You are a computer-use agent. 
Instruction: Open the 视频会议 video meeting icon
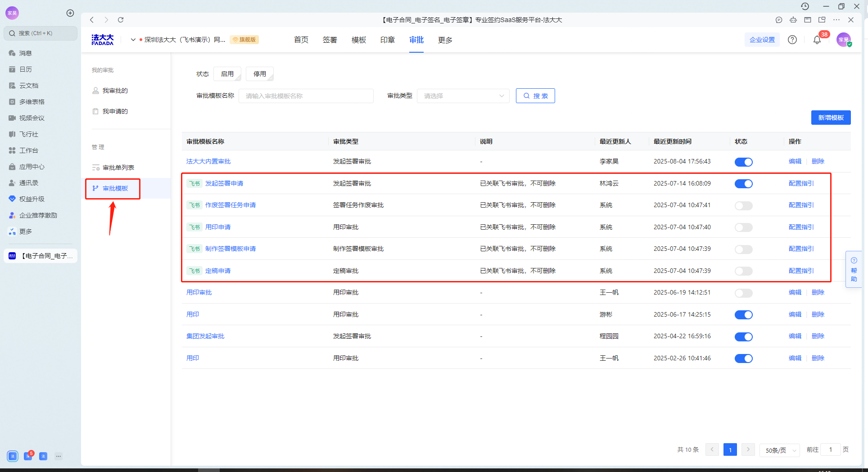tap(12, 118)
